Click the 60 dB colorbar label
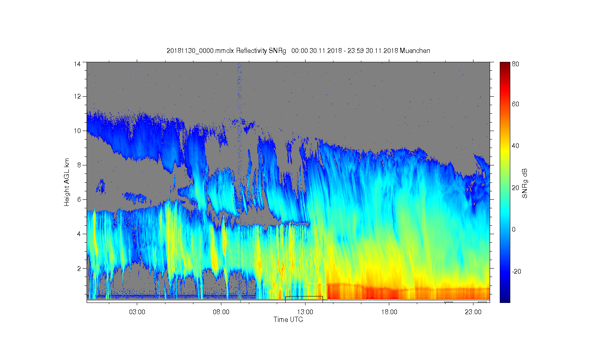Viewport: 607px width, 364px height. (x=516, y=104)
